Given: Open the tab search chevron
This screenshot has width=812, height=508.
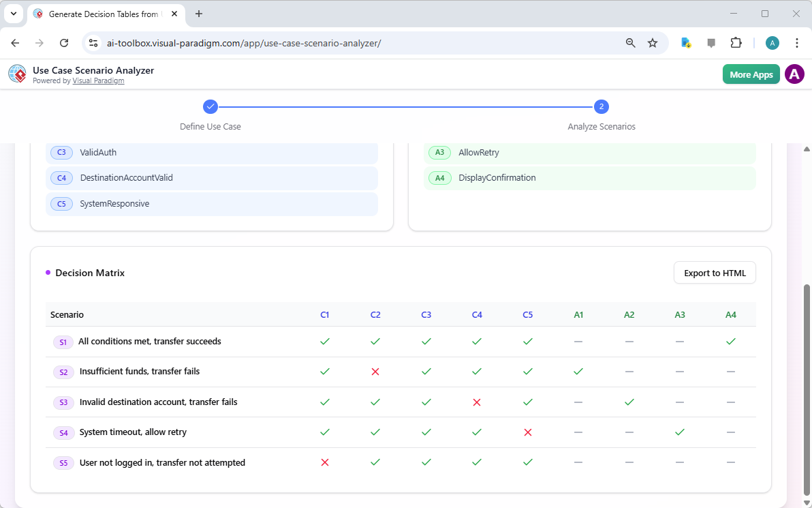Looking at the screenshot, I should point(13,14).
